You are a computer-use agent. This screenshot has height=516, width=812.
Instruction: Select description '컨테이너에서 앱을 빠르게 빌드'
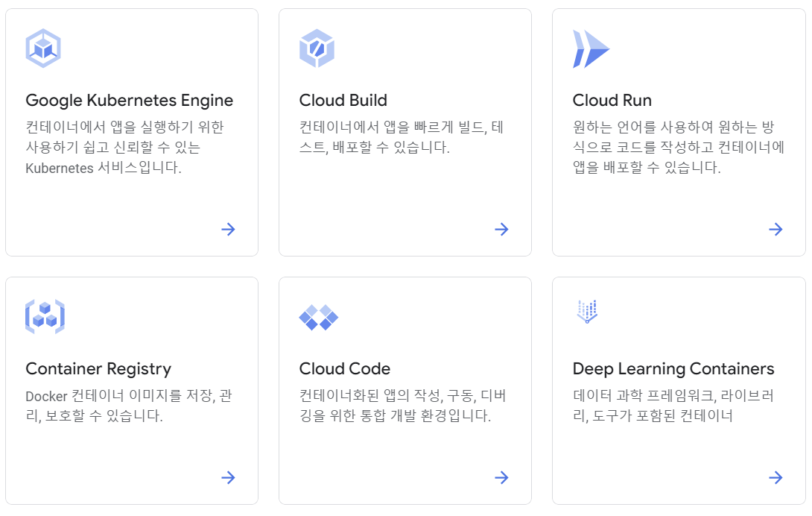[x=402, y=137]
